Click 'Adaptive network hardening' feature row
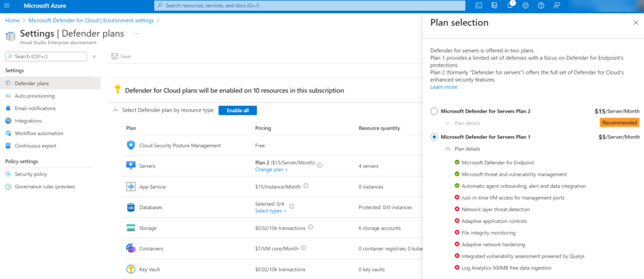The image size is (644, 279). pyautogui.click(x=489, y=244)
